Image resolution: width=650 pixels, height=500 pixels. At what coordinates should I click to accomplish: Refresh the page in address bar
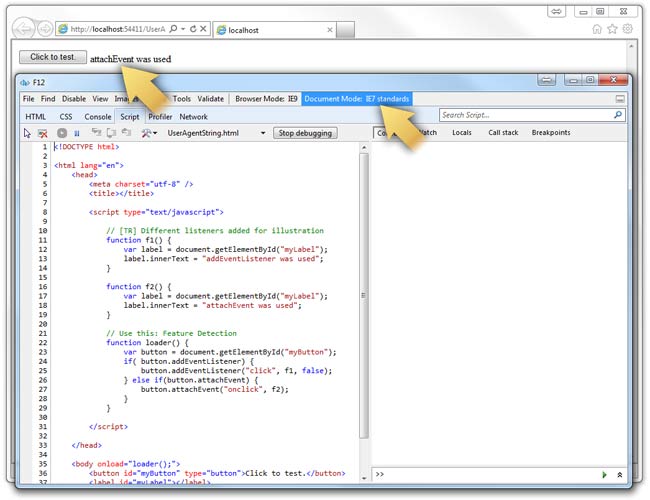(193, 29)
